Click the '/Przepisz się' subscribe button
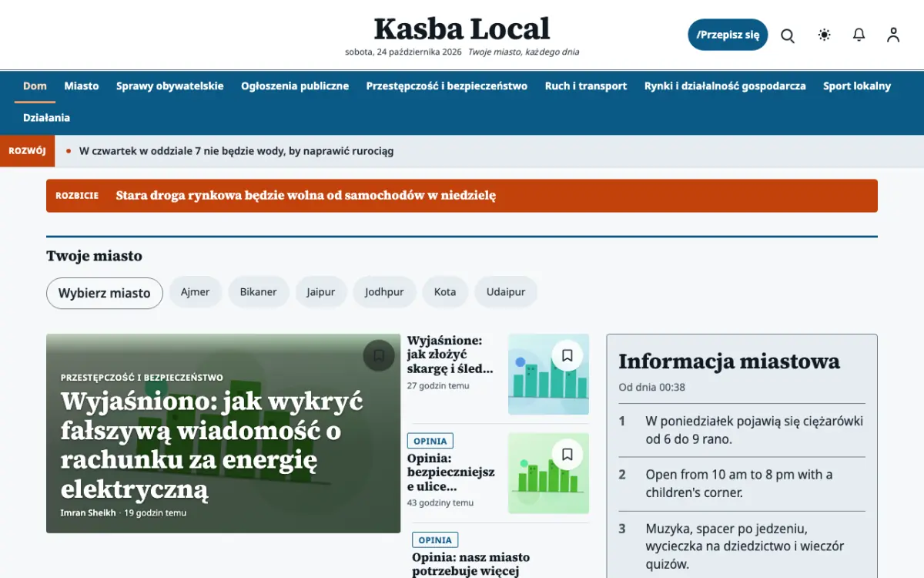Screen dimensions: 924x578 click(x=728, y=35)
